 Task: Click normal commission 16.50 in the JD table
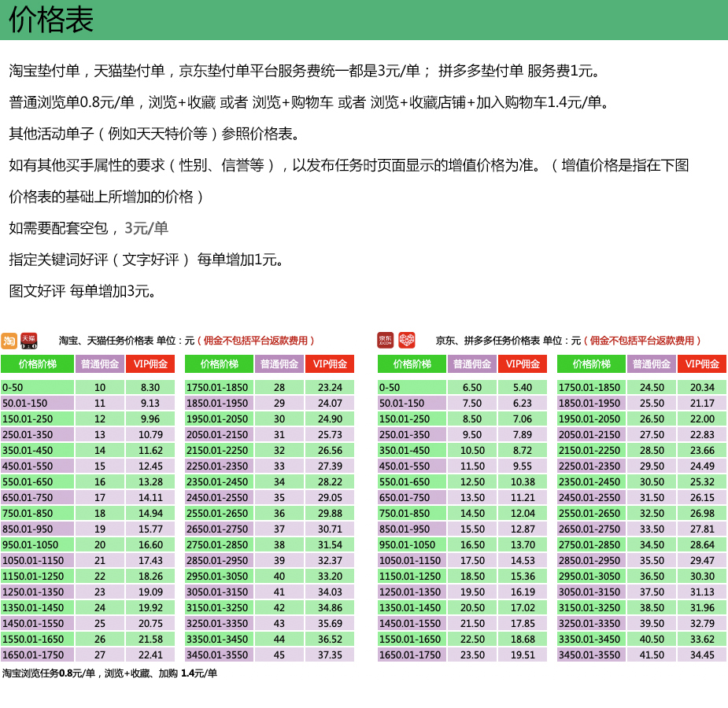pos(472,545)
